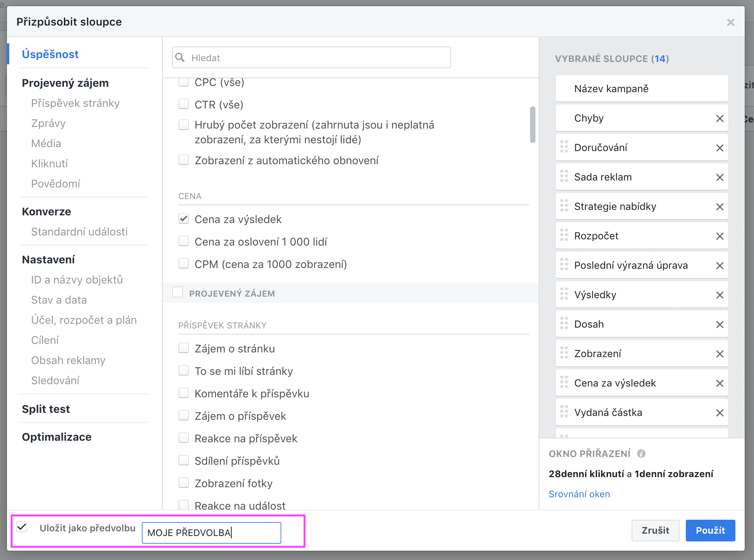Click the metrics list vertical scrollbar
Viewport: 754px width, 560px height.
(533, 125)
